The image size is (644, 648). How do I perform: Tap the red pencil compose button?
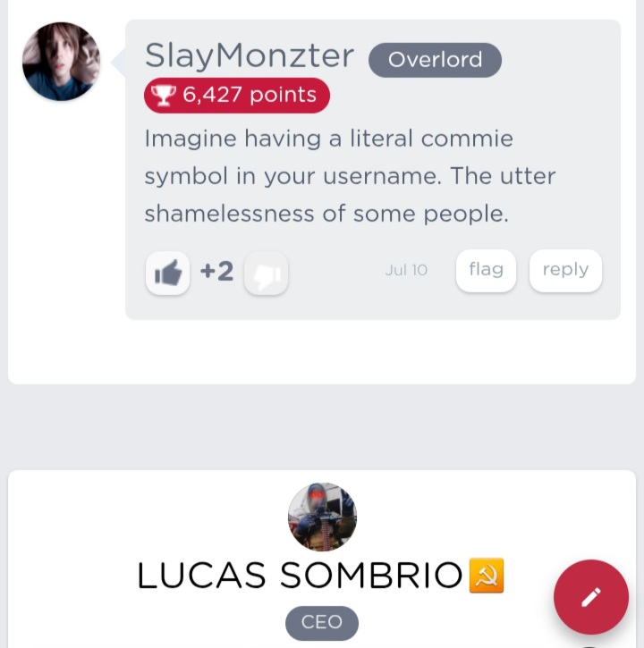[x=591, y=597]
